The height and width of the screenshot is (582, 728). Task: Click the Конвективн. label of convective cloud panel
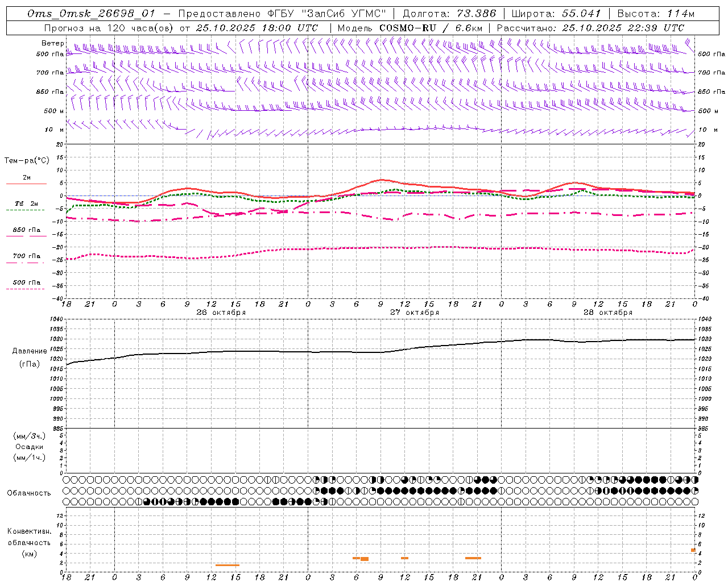click(30, 531)
